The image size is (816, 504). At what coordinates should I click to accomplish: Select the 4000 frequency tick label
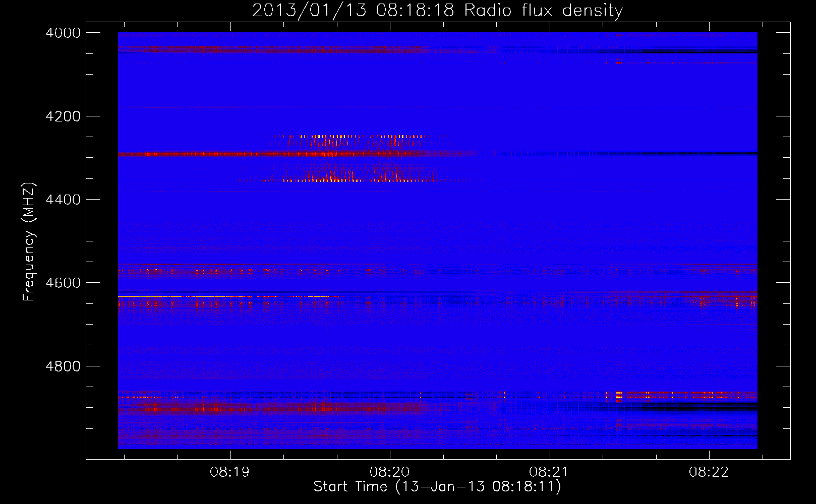tap(63, 33)
